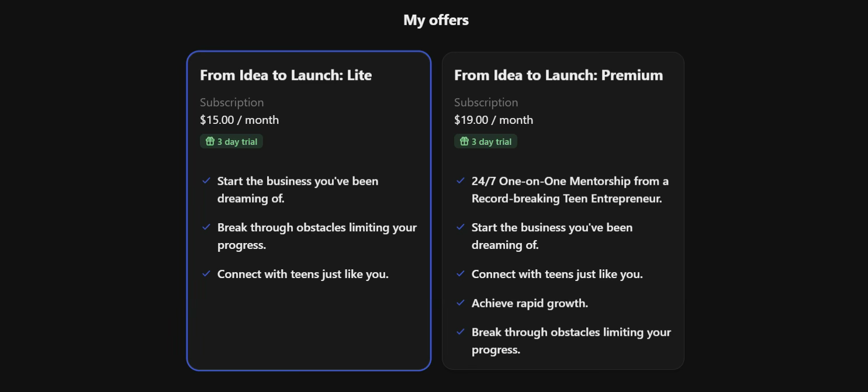Click the checkmark beside '24/7 One-on-One Mentorship'
This screenshot has height=392, width=868.
(x=461, y=181)
